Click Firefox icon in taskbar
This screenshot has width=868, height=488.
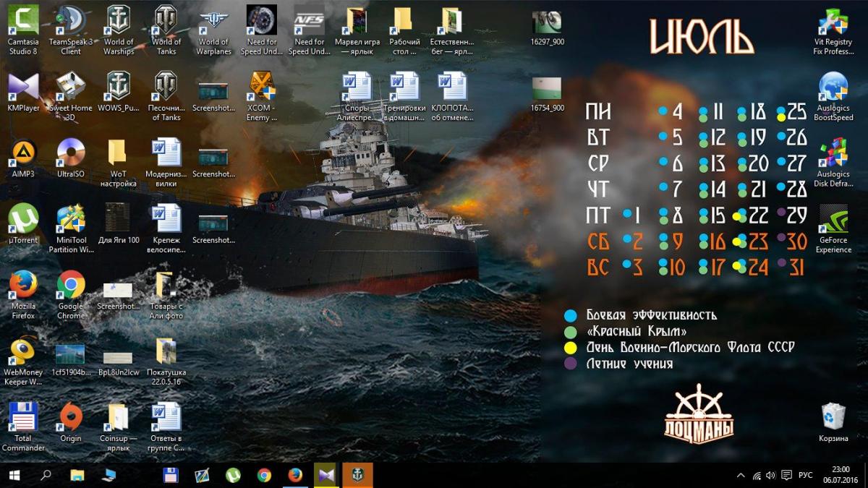coord(295,475)
